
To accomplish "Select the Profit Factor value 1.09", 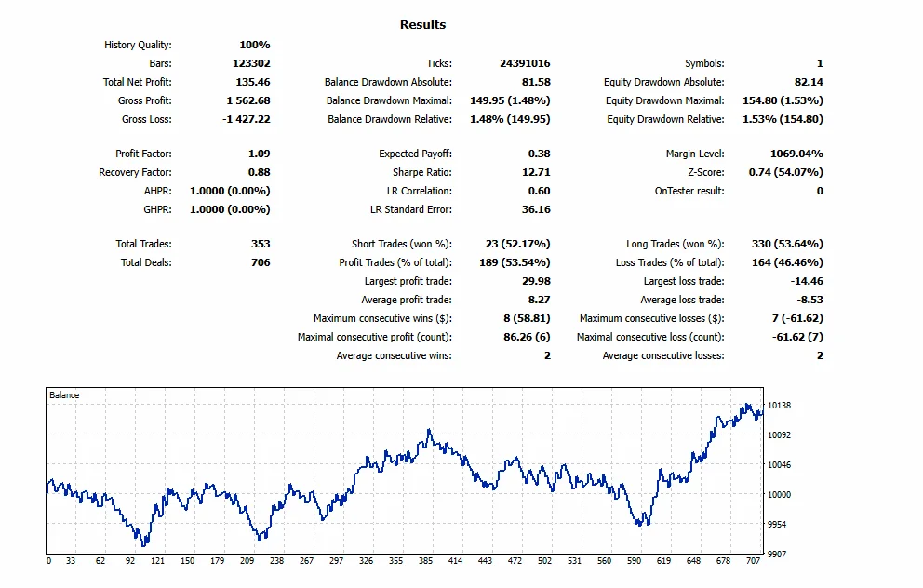I will 259,154.
